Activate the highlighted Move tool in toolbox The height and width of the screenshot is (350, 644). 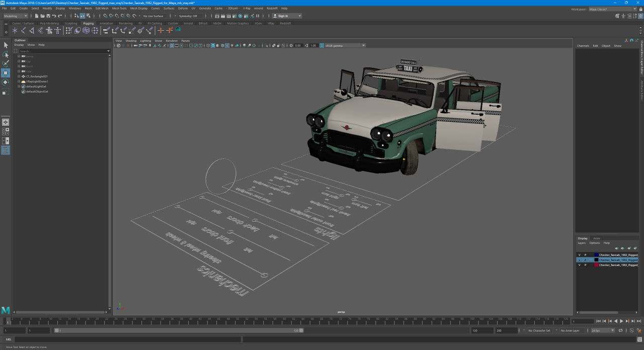click(6, 73)
